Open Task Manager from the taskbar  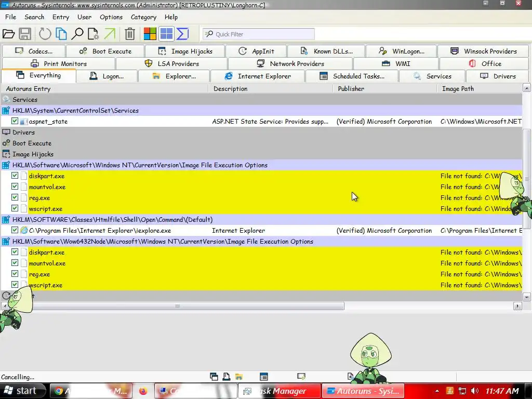point(279,391)
